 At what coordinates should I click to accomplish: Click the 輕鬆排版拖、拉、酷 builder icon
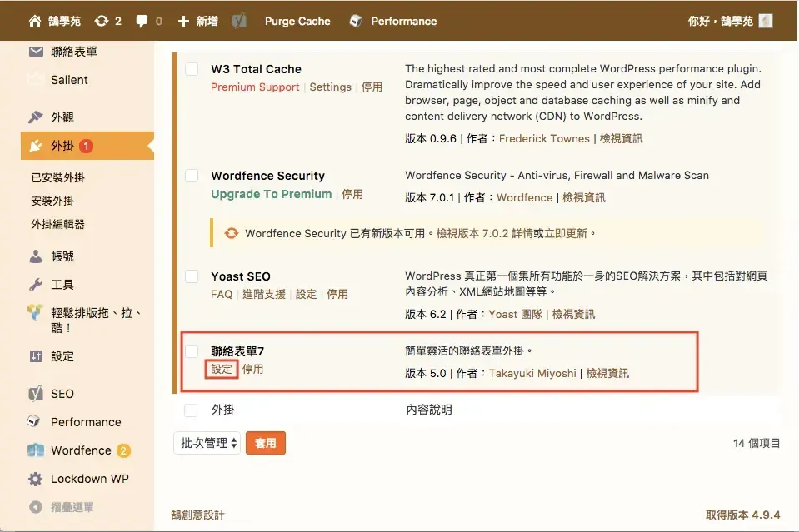coord(35,311)
